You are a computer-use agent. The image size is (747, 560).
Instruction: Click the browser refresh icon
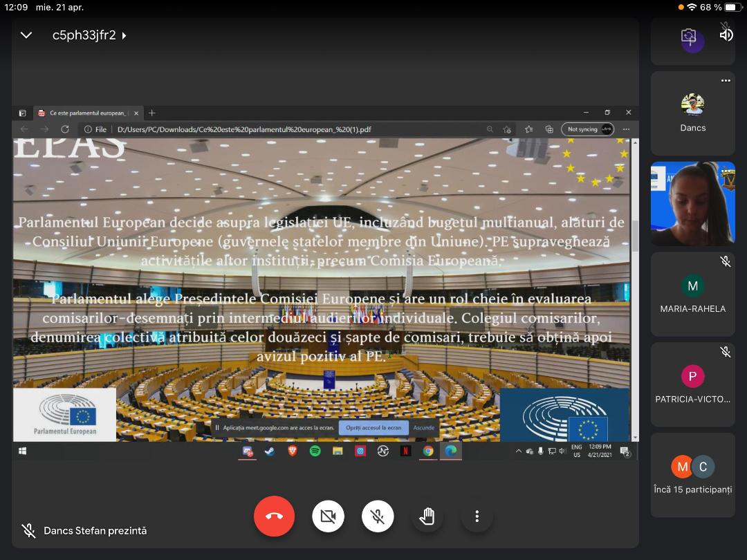65,129
